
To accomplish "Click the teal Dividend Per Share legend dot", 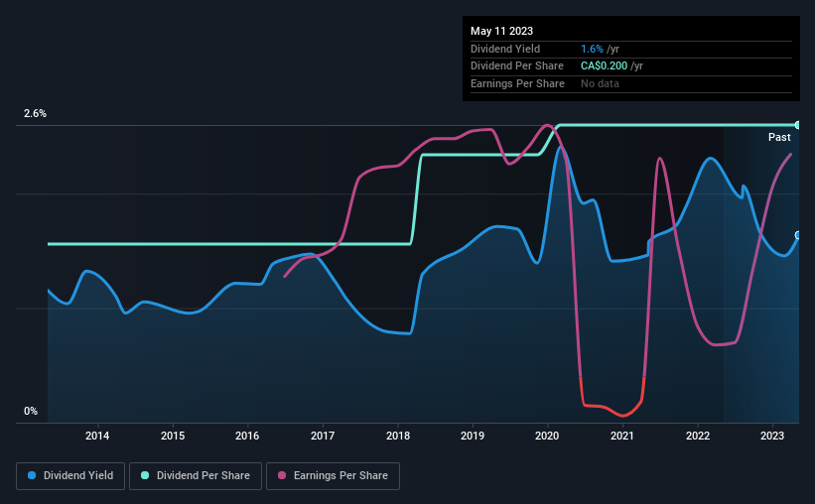I will click(145, 475).
